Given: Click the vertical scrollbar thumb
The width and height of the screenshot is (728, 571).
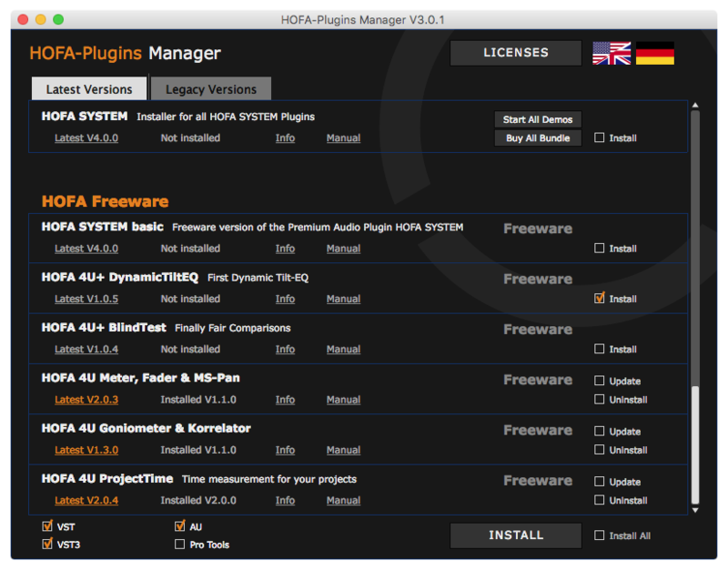Looking at the screenshot, I should (695, 444).
